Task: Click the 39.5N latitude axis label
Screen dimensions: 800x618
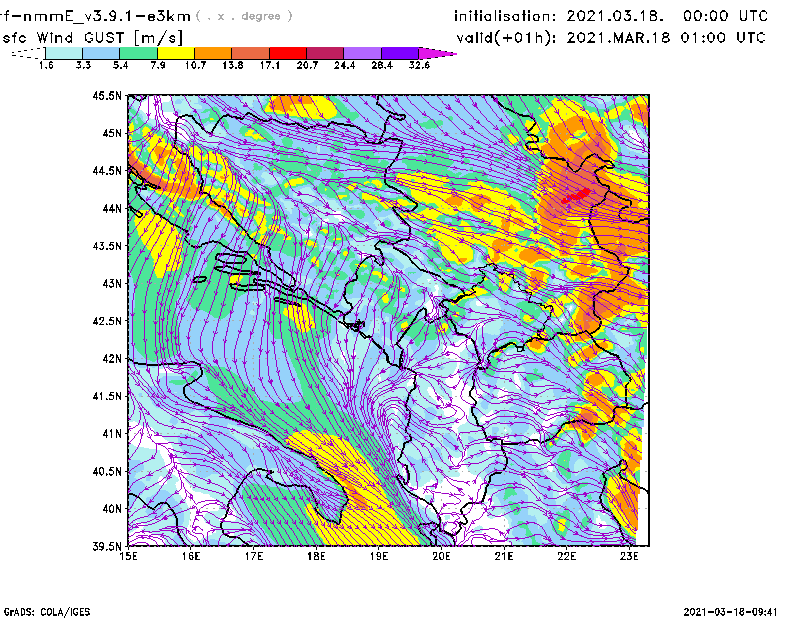Action: point(107,546)
